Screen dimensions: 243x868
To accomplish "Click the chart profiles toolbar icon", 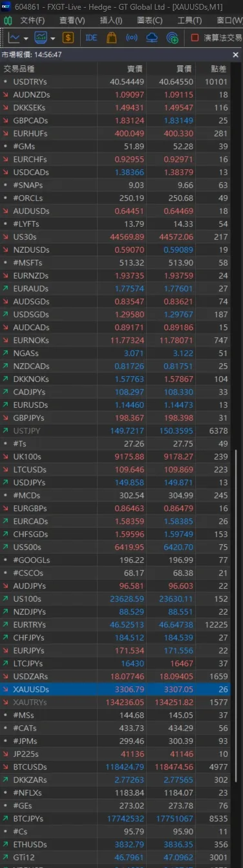I will 41,37.
